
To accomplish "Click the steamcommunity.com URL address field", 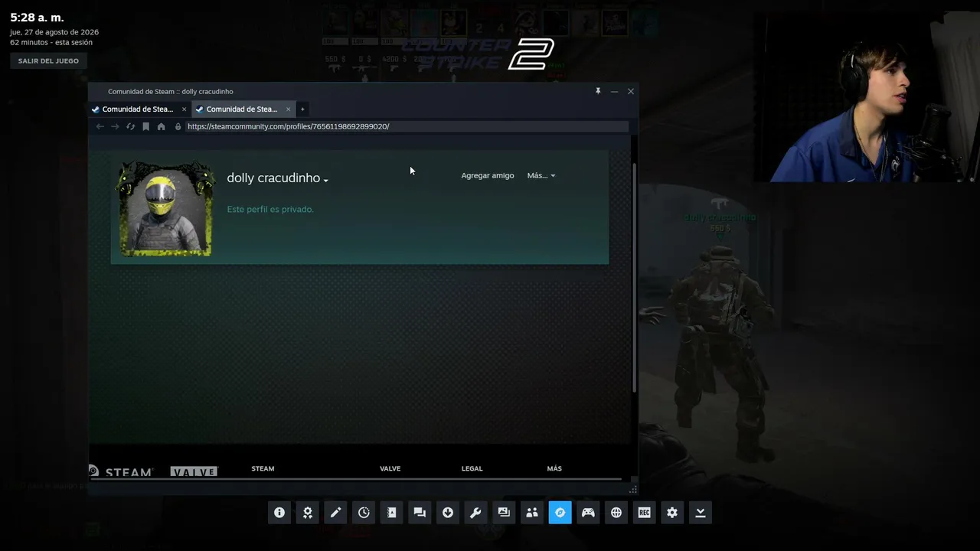I will [406, 126].
